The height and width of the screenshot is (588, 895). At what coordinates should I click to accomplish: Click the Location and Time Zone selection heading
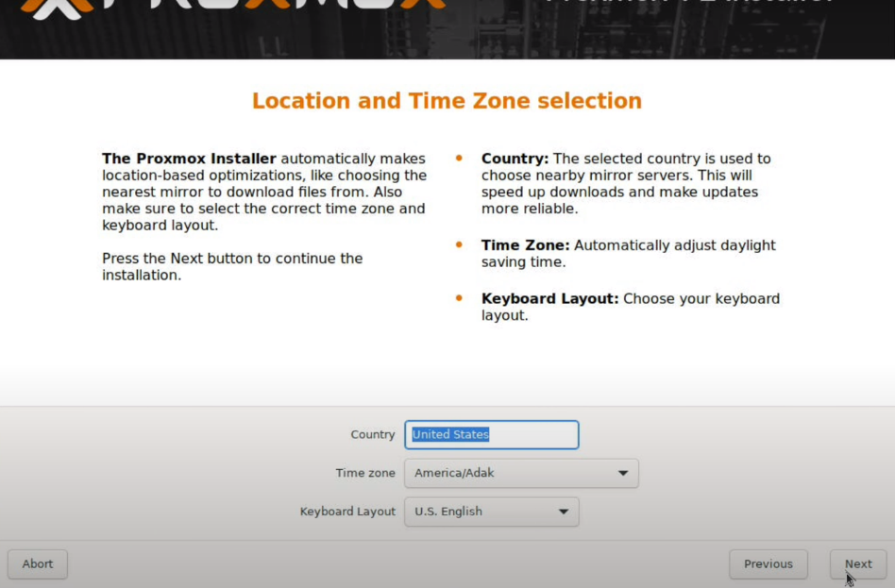447,101
